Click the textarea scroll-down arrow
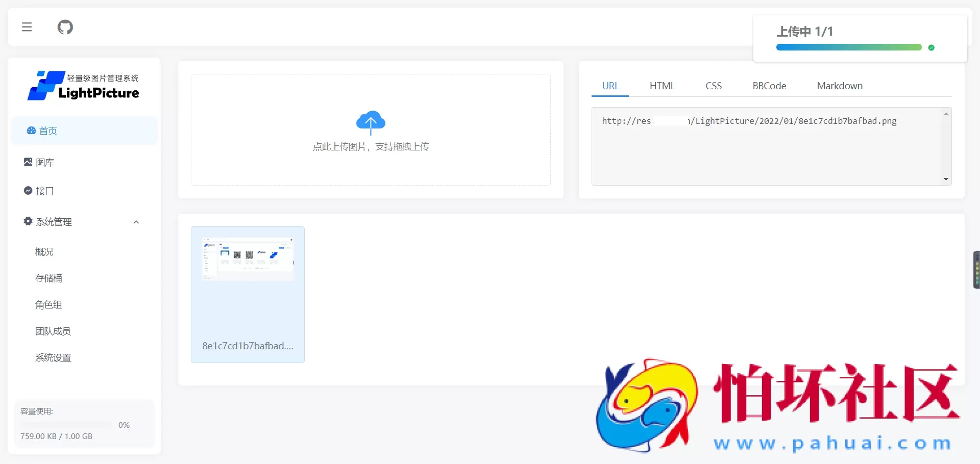980x464 pixels. point(946,179)
